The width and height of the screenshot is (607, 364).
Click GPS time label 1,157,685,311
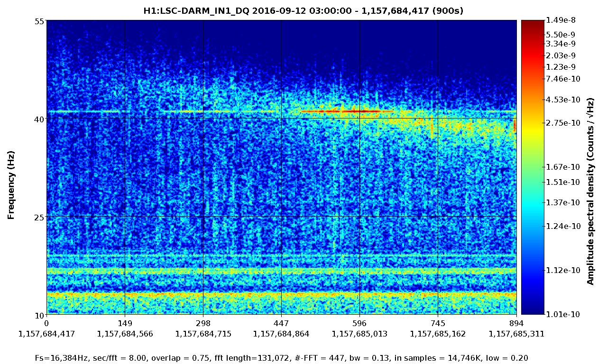(x=516, y=334)
